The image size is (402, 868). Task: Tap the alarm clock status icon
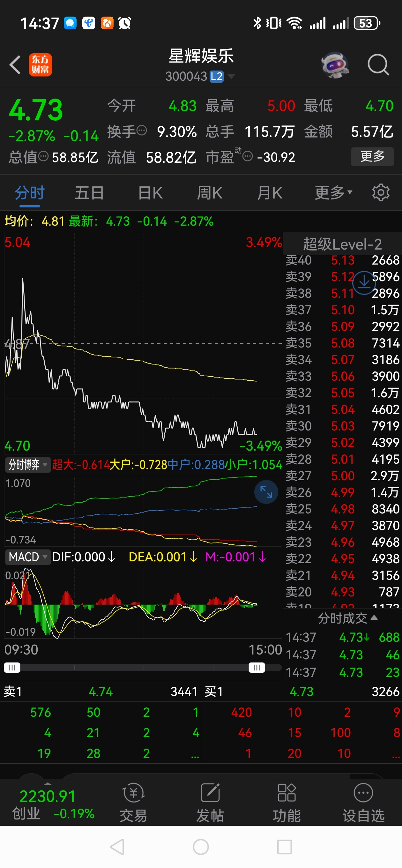[x=125, y=23]
